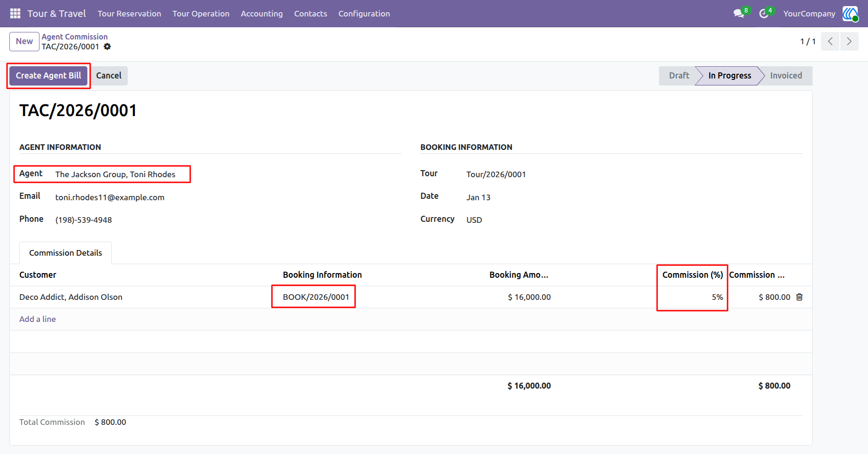Open the Configuration menu

(x=364, y=14)
